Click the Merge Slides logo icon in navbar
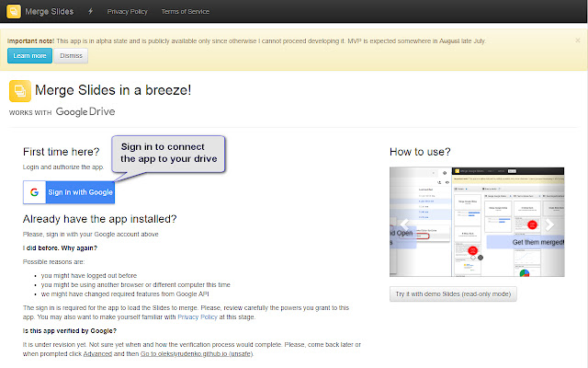The height and width of the screenshot is (368, 588). [14, 11]
